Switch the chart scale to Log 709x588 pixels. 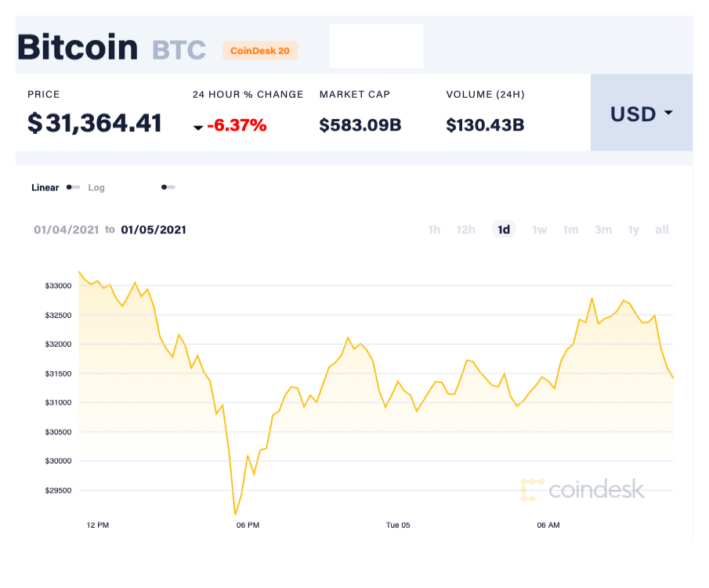(x=96, y=188)
